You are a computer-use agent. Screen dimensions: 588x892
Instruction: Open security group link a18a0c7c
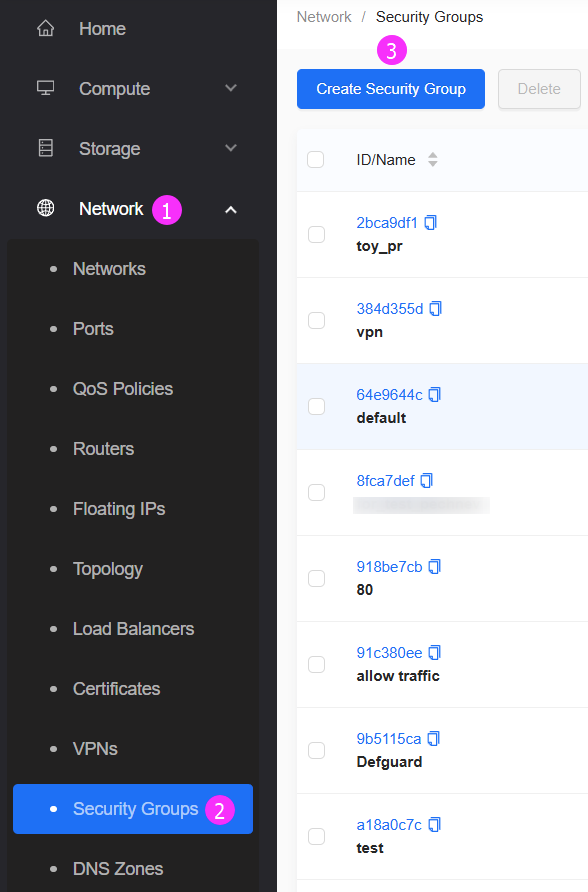pyautogui.click(x=389, y=824)
